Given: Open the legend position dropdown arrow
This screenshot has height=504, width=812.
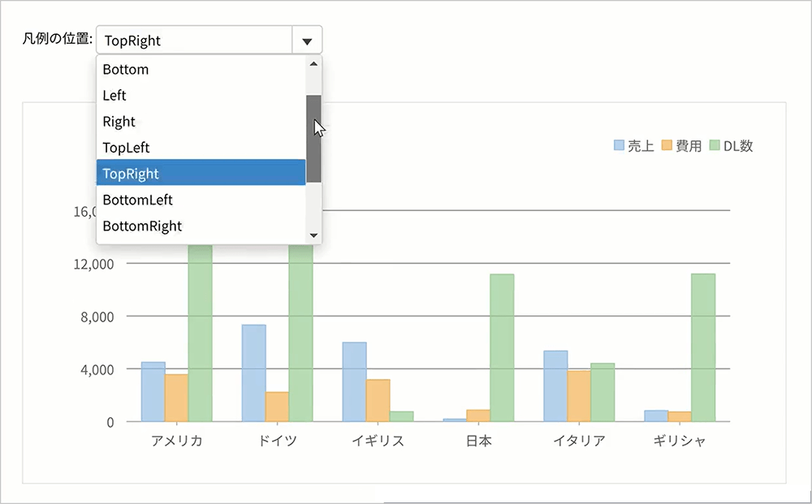Looking at the screenshot, I should (306, 39).
